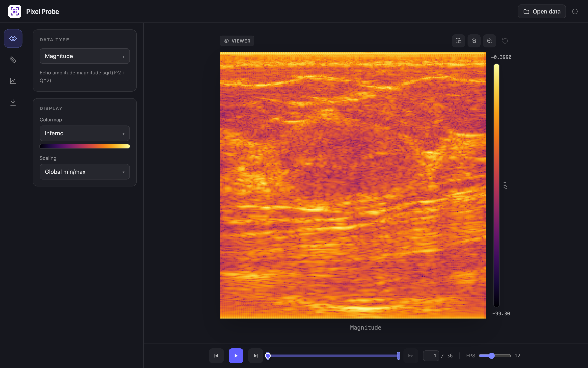The width and height of the screenshot is (588, 368).
Task: Click the fit range icon beside timeline
Action: point(411,356)
